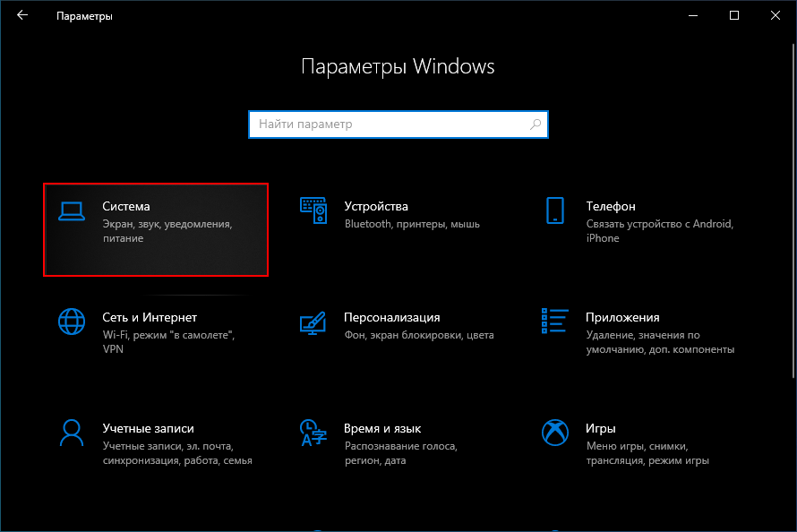Focus the Найти параметр search field
The width and height of the screenshot is (797, 532).
[x=398, y=124]
